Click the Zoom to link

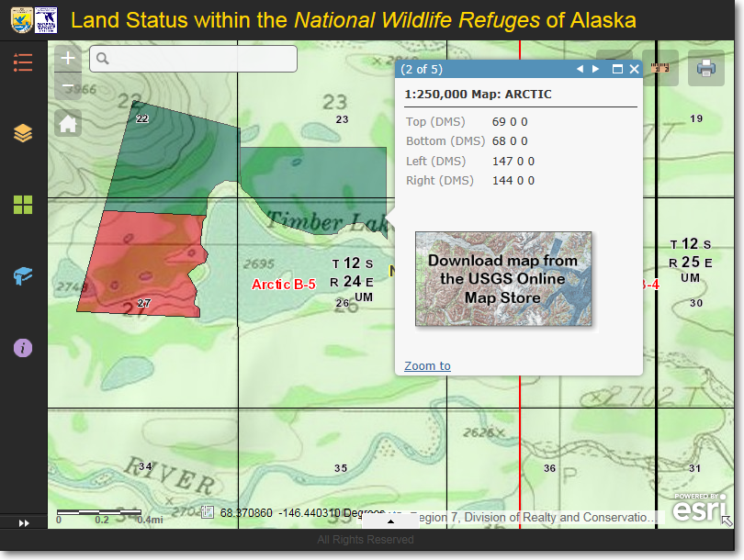427,366
